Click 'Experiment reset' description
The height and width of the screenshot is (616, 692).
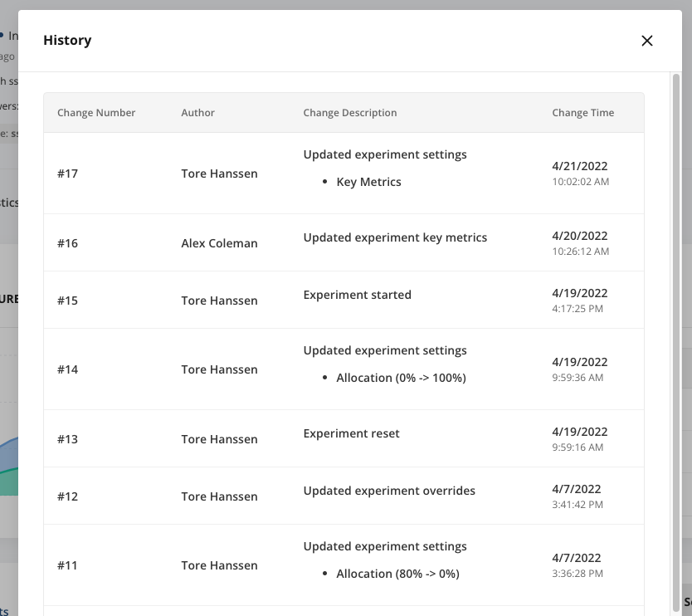pyautogui.click(x=351, y=433)
